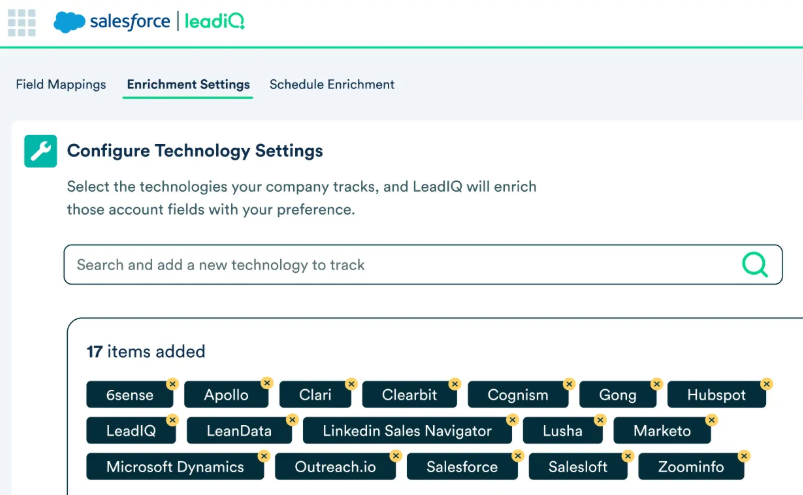Screen dimensions: 803x495
Task: Remove the Zoominfo tag
Action: (x=745, y=456)
